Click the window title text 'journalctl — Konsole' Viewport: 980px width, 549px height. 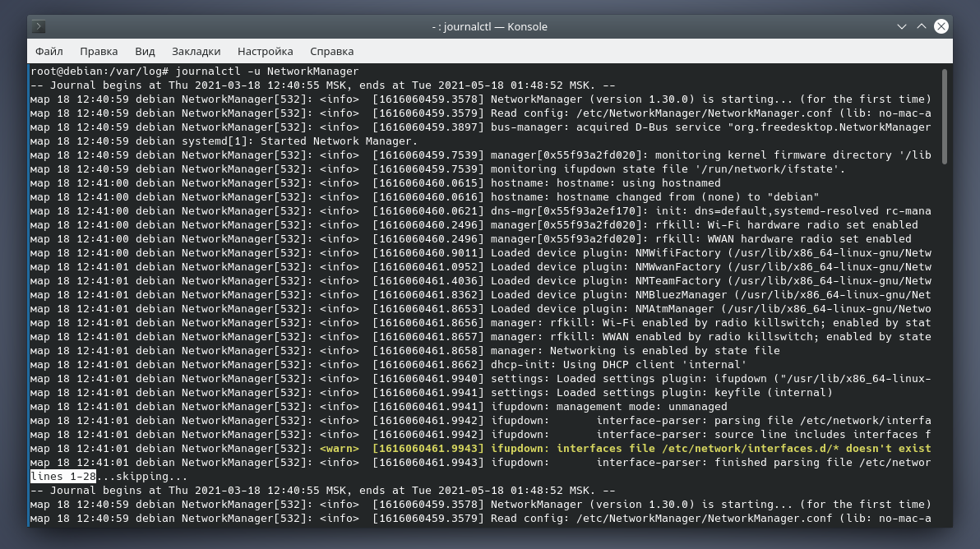[489, 26]
